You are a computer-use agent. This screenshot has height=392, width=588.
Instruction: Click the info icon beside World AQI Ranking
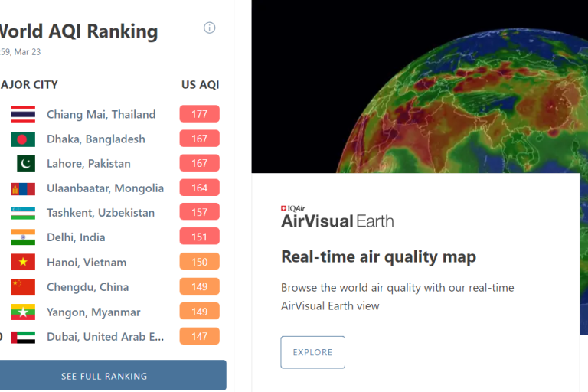point(209,28)
